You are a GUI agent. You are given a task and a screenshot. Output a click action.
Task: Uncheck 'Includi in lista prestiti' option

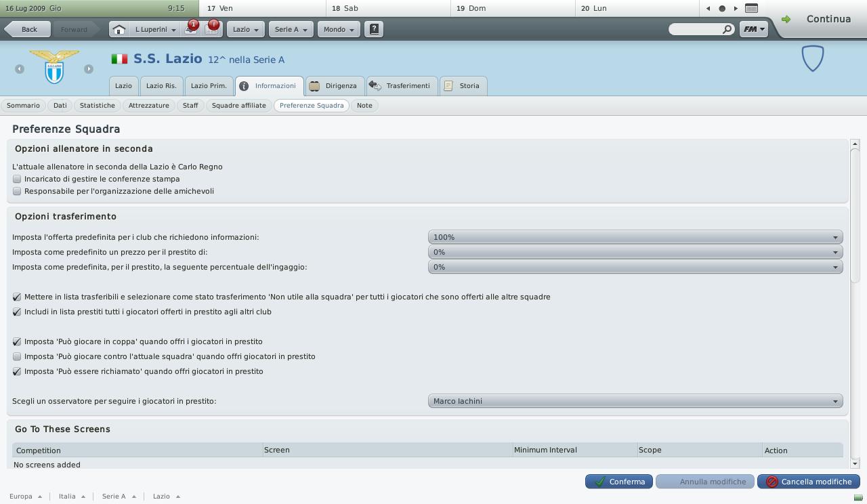(17, 312)
